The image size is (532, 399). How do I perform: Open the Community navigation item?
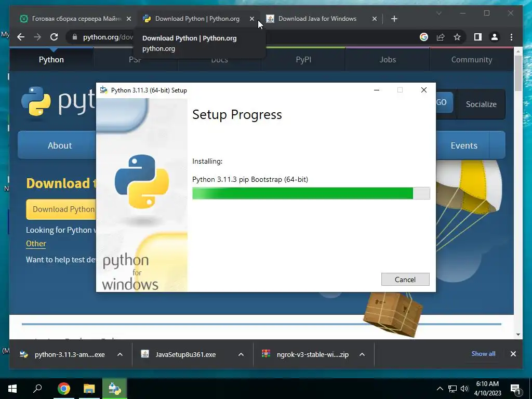472,59
